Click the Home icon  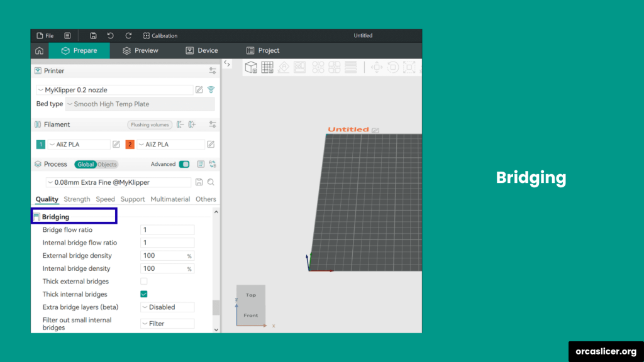point(40,51)
